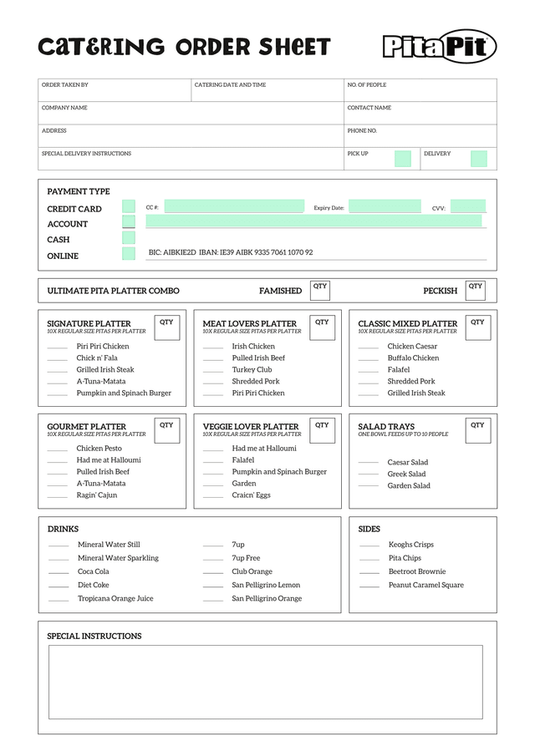Click the CC # input field
This screenshot has height=756, width=535.
tap(234, 205)
